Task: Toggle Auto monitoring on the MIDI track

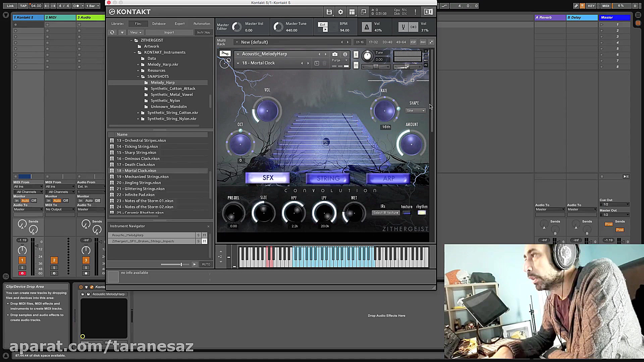Action: click(57, 200)
